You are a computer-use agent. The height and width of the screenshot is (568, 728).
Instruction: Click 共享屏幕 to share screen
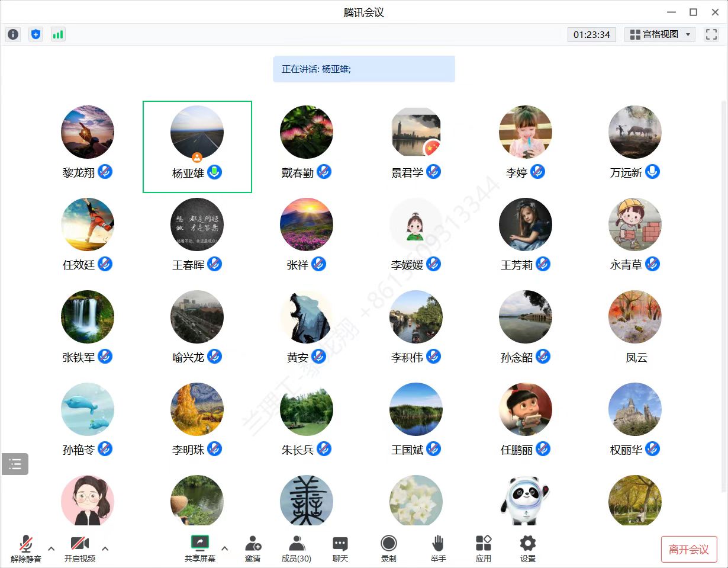pos(199,548)
